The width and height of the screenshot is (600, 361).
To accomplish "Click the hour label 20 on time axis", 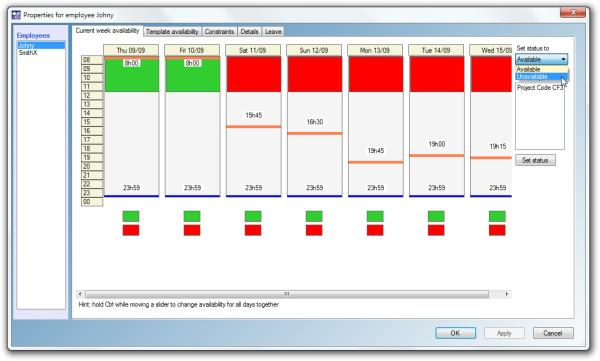I will [92, 166].
